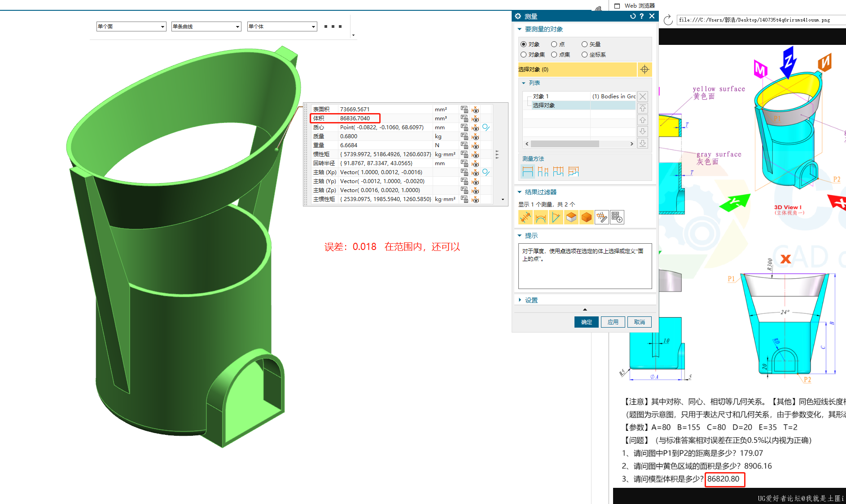846x504 pixels.
Task: Toggle visibility of the 体积 result
Action: click(x=475, y=118)
